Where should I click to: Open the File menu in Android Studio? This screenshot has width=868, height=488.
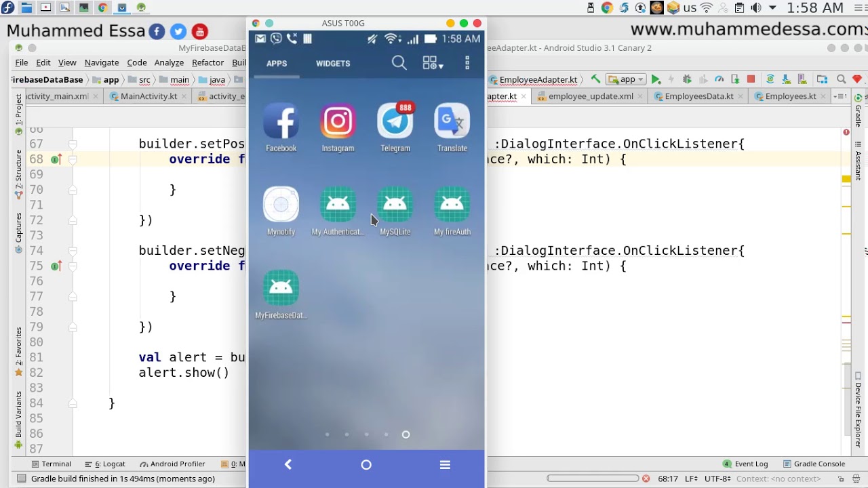(22, 62)
